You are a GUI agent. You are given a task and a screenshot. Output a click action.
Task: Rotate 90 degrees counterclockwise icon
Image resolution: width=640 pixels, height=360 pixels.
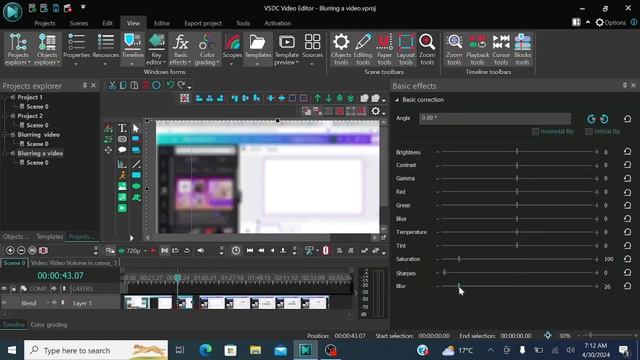[x=591, y=119]
